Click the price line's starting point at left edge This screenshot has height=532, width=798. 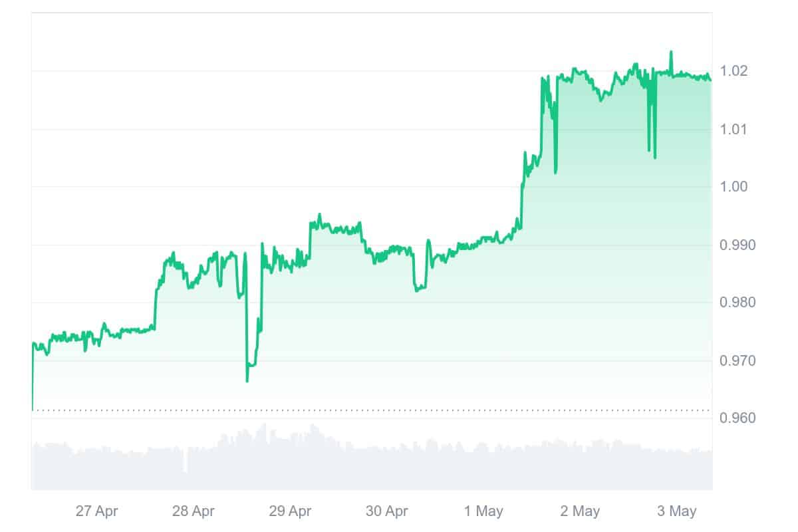[32, 410]
